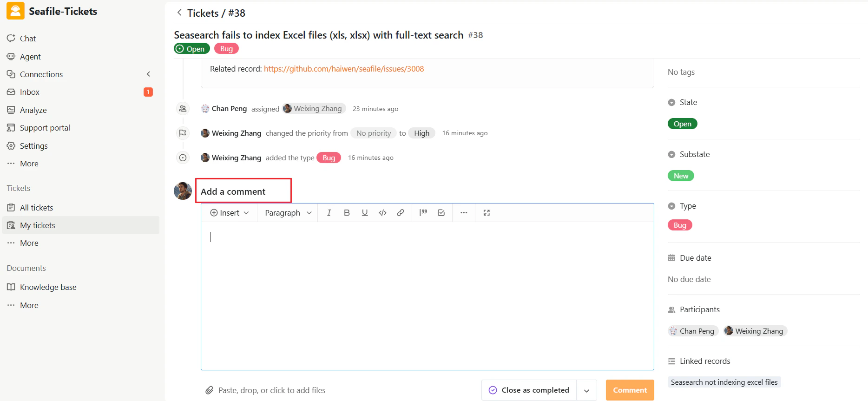Insert a checklist
This screenshot has width=868, height=401.
coord(441,213)
